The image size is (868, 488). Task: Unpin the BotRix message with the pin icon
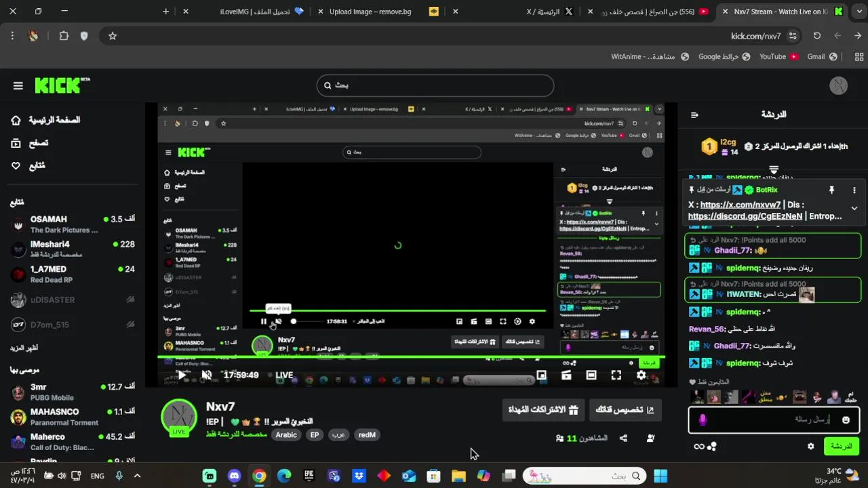[x=831, y=190]
